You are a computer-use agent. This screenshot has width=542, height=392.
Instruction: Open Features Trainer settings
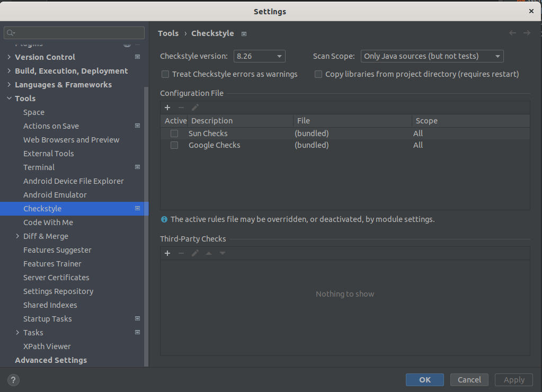[52, 264]
